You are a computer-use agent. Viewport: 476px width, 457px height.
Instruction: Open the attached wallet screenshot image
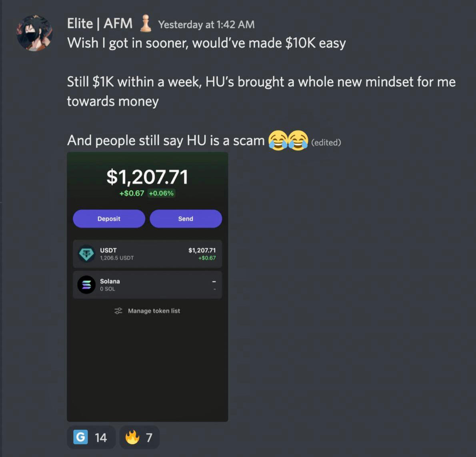click(148, 287)
